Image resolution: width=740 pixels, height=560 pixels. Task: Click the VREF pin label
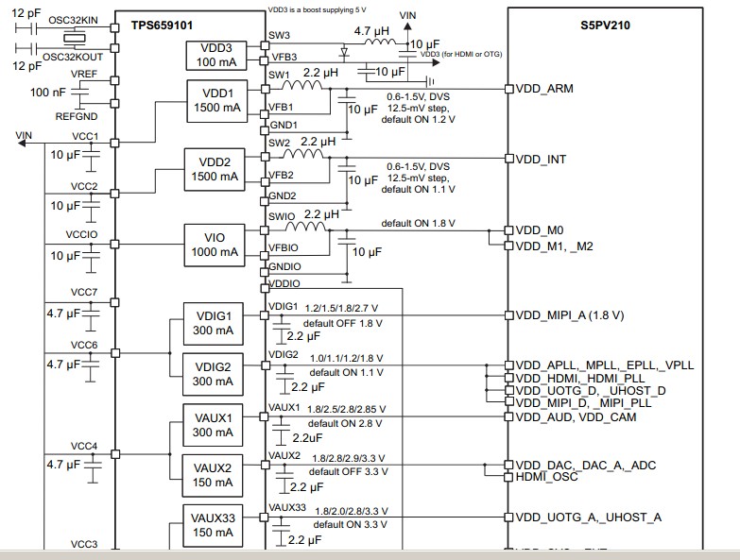[x=84, y=74]
